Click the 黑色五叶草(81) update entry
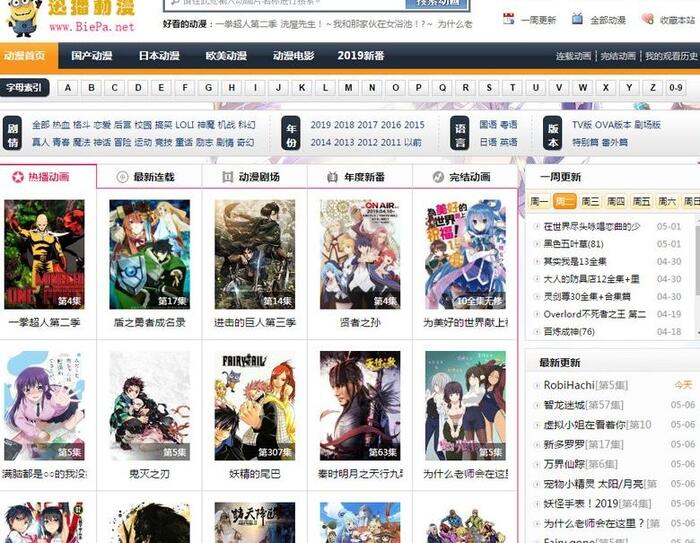The height and width of the screenshot is (543, 700). (574, 244)
